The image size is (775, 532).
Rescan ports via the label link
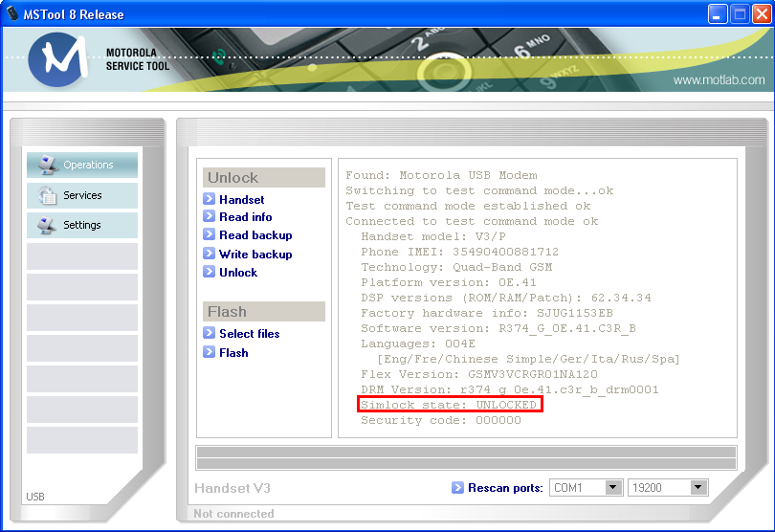[505, 488]
